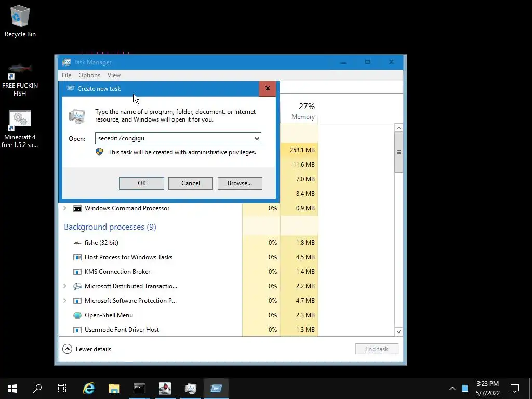Select the KMS Connection Broker process name
532x399 pixels.
pos(117,272)
